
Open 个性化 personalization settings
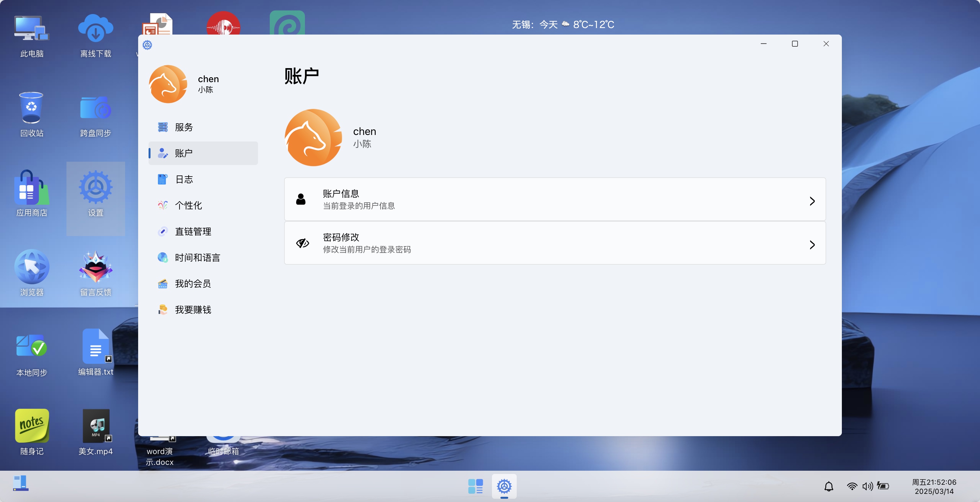pyautogui.click(x=188, y=205)
